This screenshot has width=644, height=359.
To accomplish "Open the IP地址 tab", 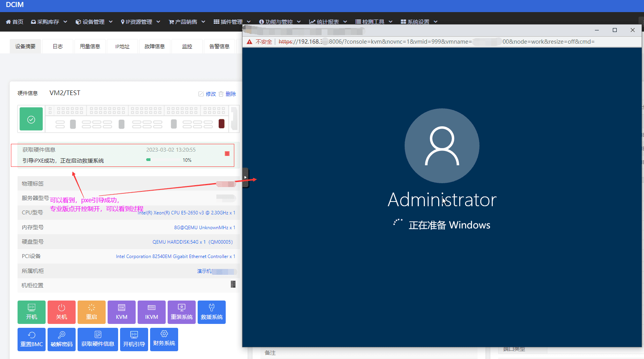I will [x=122, y=46].
